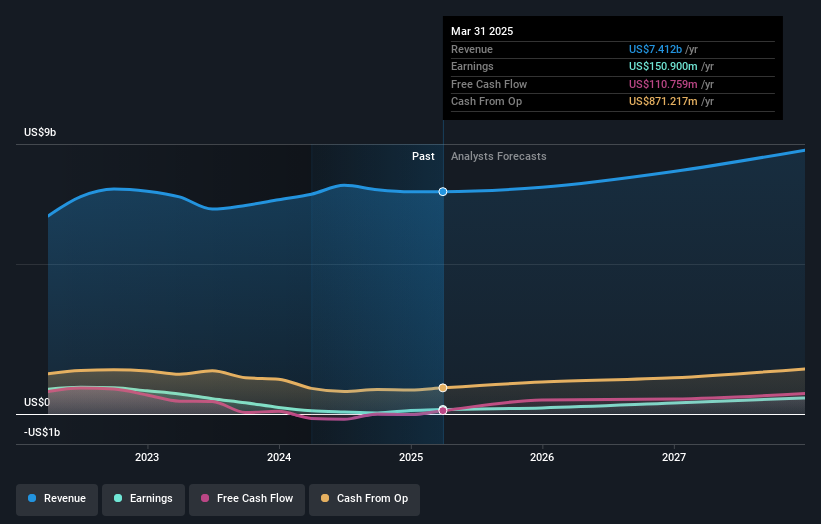Toggle the Cash From Op legend button
This screenshot has width=821, height=524.
point(364,499)
